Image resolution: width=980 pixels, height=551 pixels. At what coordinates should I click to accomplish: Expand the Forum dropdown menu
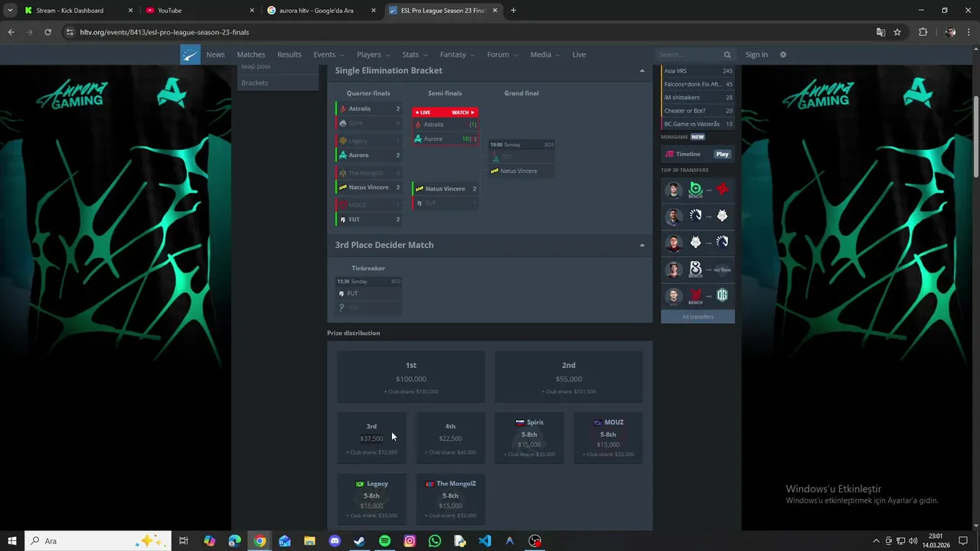502,54
